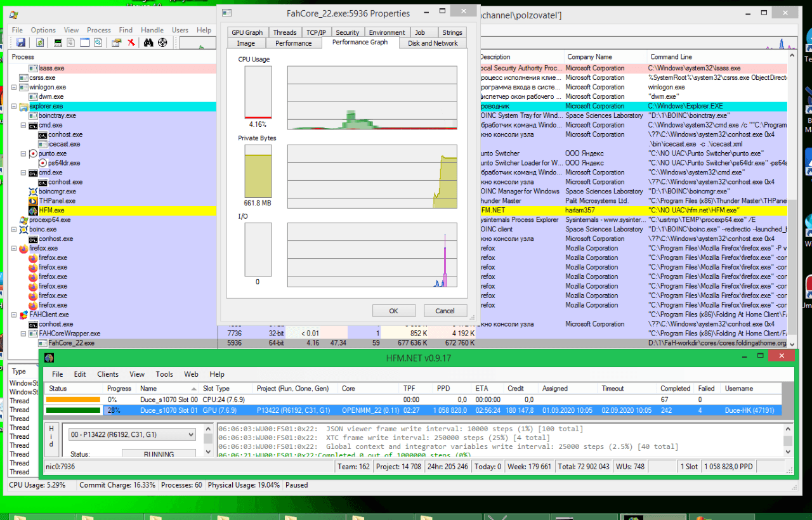Open the Performance tab
The image size is (812, 520).
click(293, 43)
